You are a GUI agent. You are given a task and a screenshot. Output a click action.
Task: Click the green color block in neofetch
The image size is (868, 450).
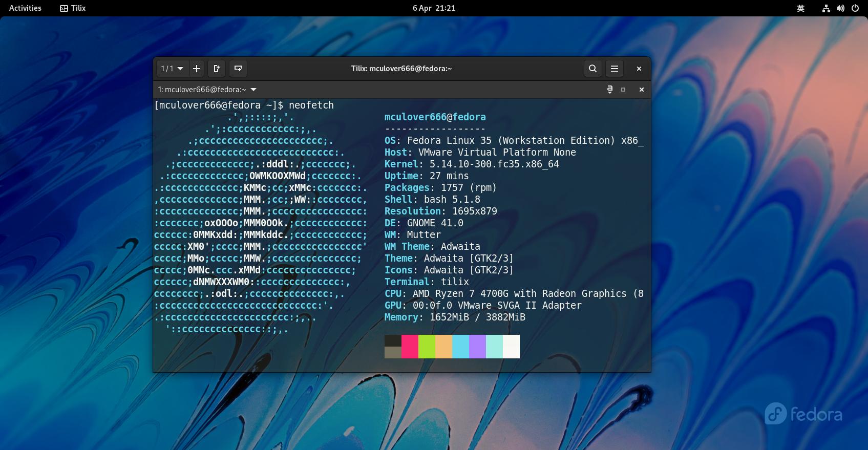pos(427,347)
